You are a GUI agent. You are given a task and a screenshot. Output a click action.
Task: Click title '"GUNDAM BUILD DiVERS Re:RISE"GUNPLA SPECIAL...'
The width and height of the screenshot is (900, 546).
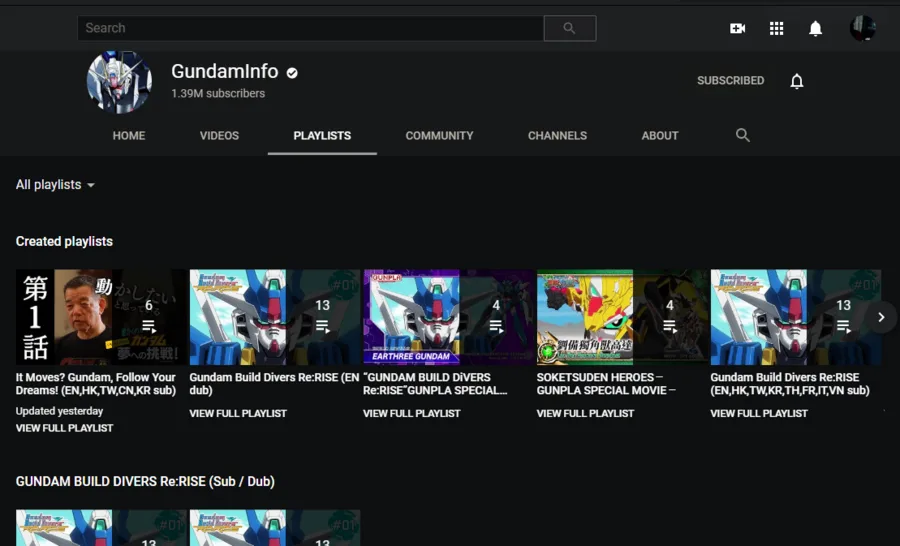(x=435, y=384)
